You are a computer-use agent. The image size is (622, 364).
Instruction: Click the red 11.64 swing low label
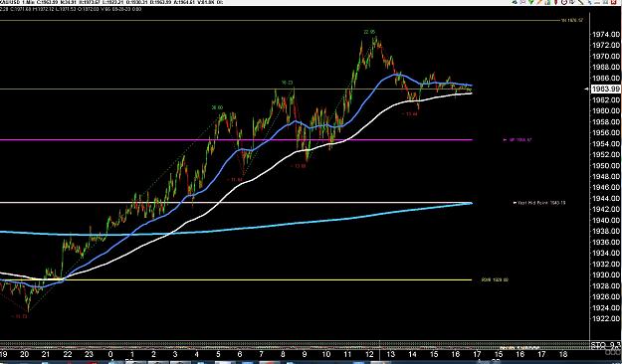click(x=235, y=180)
